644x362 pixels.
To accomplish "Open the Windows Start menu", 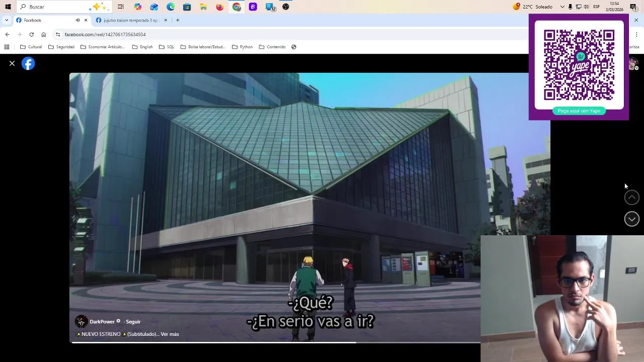I will [8, 7].
